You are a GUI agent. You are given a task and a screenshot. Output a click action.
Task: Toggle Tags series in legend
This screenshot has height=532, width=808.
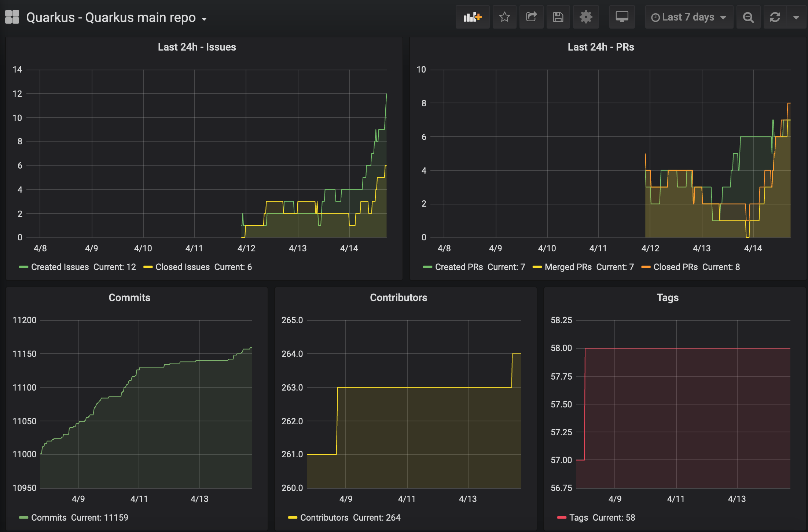click(579, 518)
